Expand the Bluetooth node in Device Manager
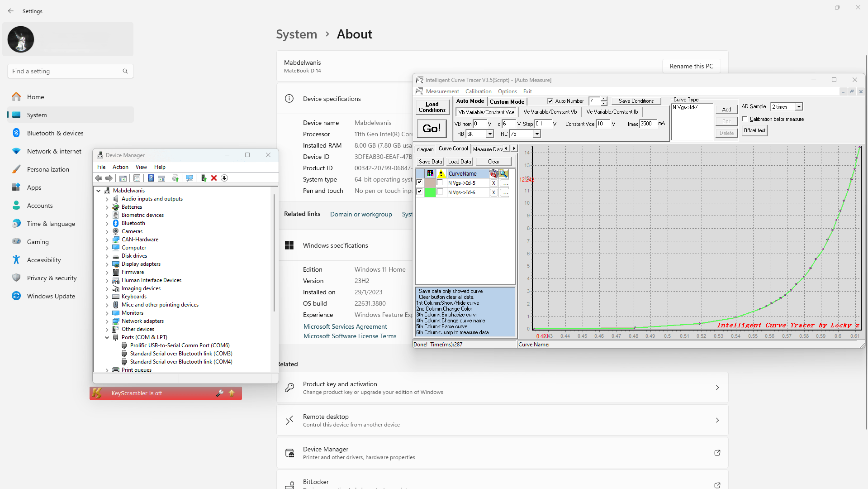The height and width of the screenshot is (489, 868). [x=107, y=223]
